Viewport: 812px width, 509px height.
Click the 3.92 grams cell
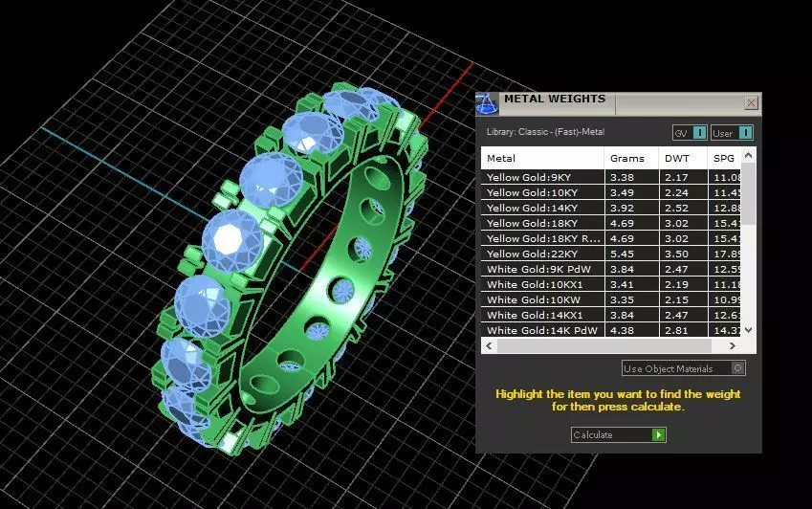tap(631, 208)
